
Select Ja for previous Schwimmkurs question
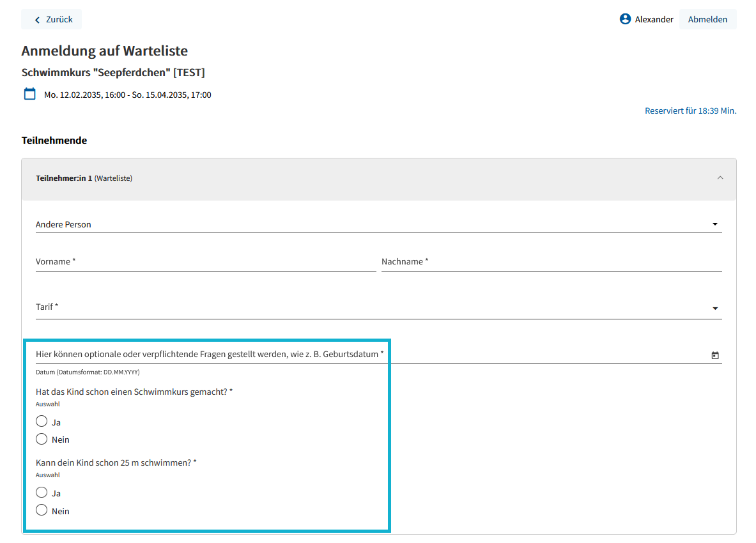coord(42,422)
